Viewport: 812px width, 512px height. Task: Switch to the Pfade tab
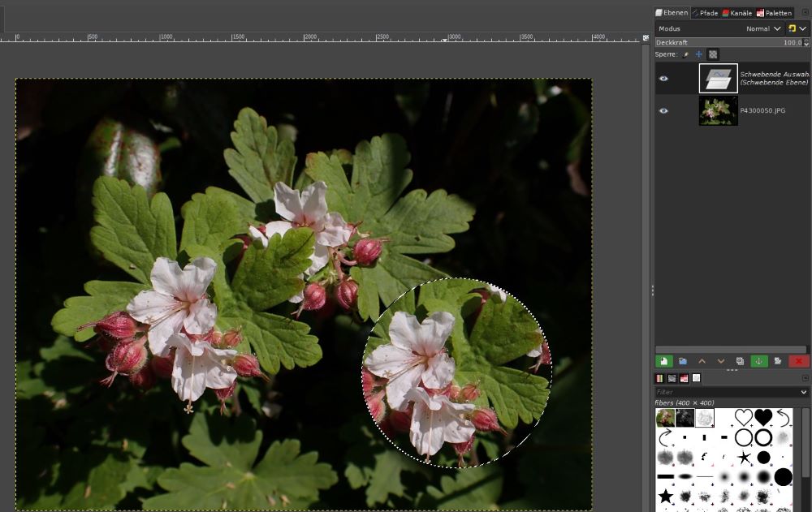(705, 13)
